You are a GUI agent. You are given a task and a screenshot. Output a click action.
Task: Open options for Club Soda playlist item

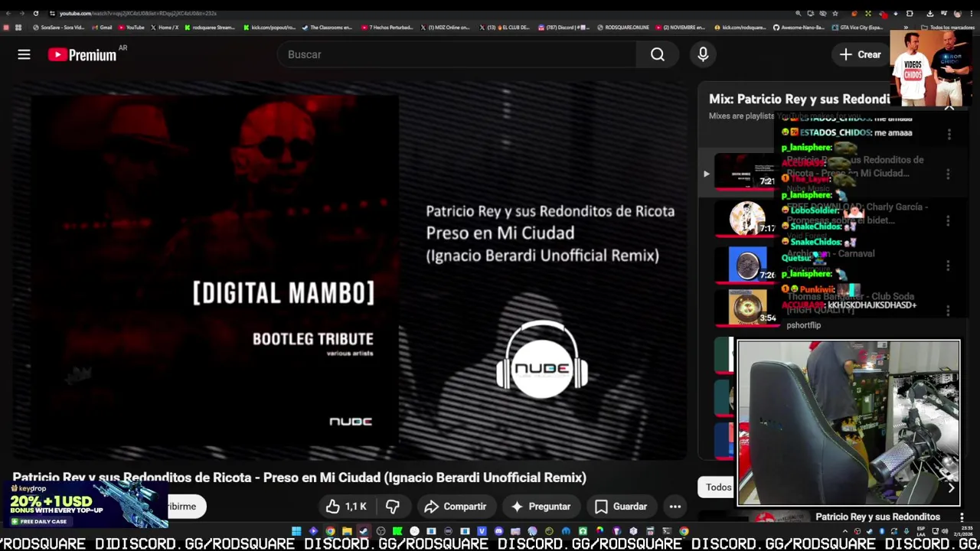tap(948, 310)
